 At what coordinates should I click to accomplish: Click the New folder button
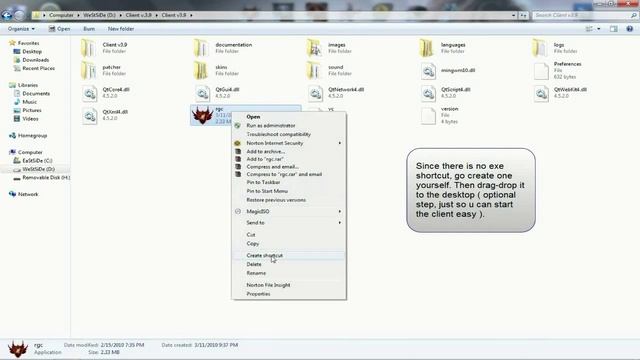coord(121,29)
